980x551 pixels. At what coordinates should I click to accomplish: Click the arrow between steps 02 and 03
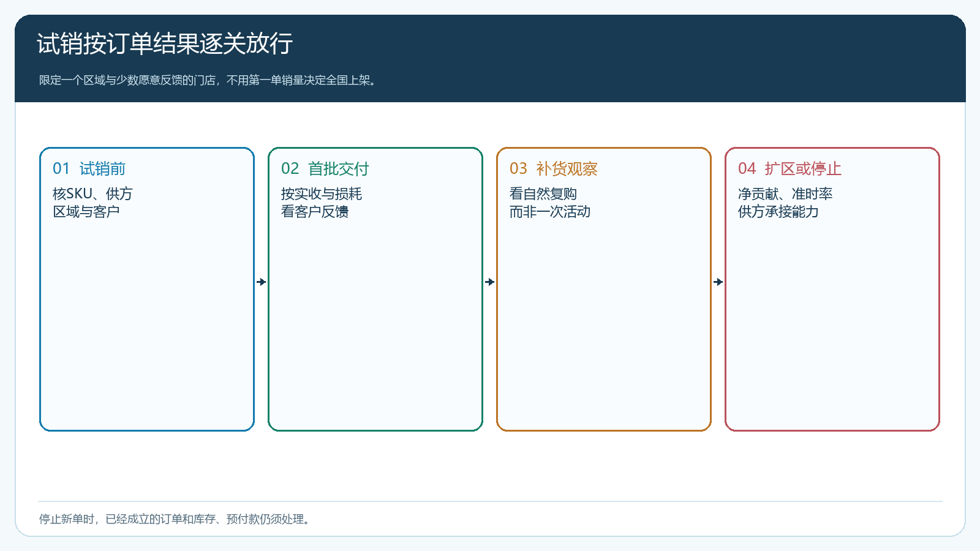(x=490, y=282)
